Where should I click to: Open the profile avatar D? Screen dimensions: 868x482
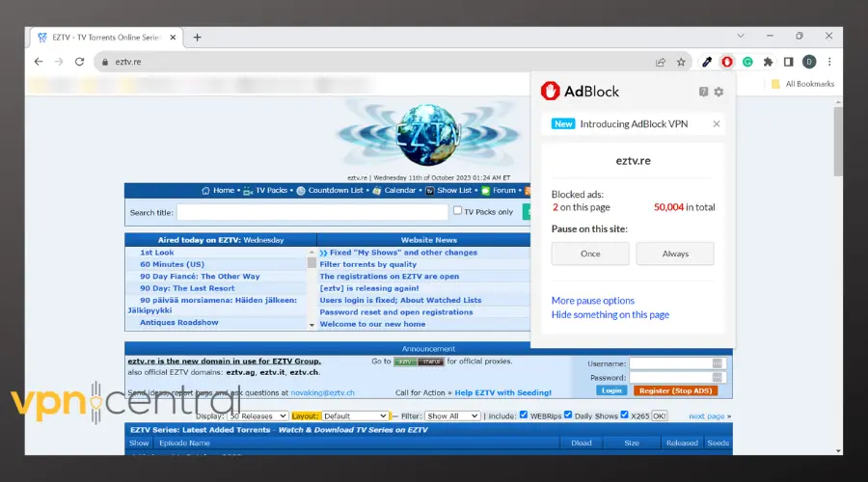click(x=809, y=62)
